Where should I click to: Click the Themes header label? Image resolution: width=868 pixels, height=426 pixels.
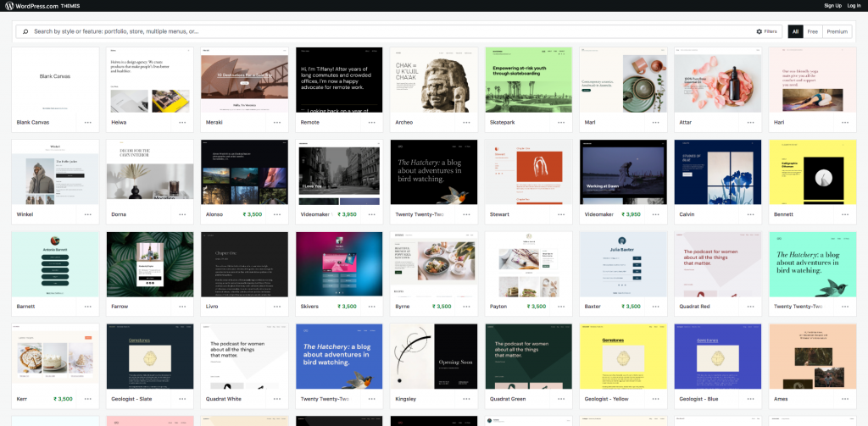click(x=70, y=6)
